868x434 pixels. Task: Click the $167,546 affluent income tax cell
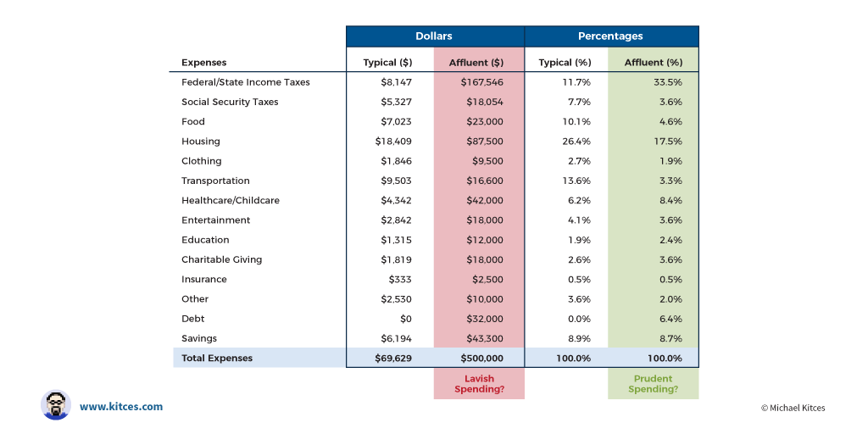pyautogui.click(x=481, y=82)
